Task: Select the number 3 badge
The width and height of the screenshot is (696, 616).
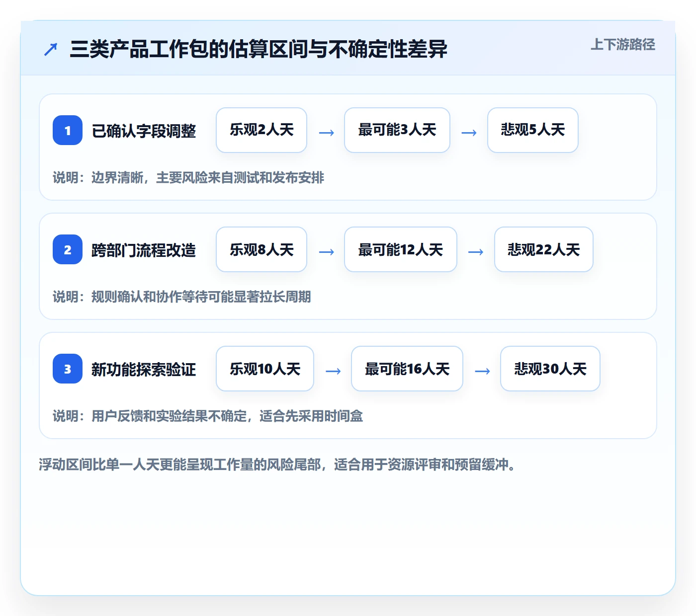Action: [68, 369]
